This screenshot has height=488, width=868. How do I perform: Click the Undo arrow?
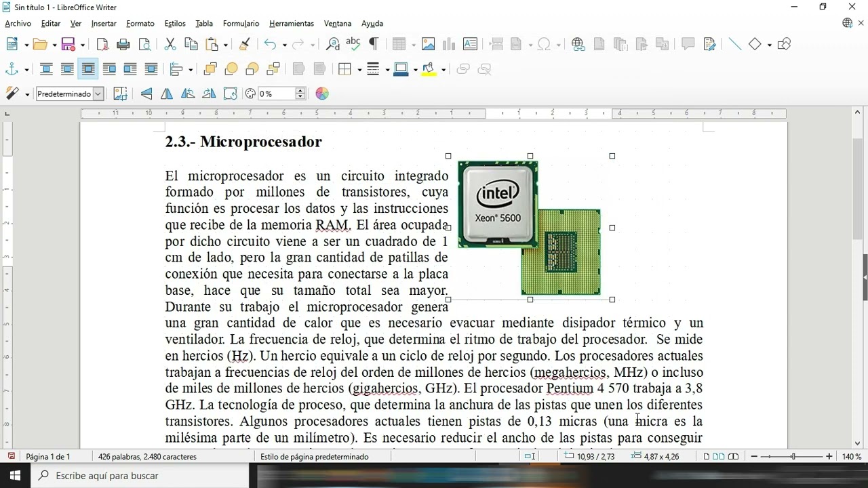click(270, 44)
